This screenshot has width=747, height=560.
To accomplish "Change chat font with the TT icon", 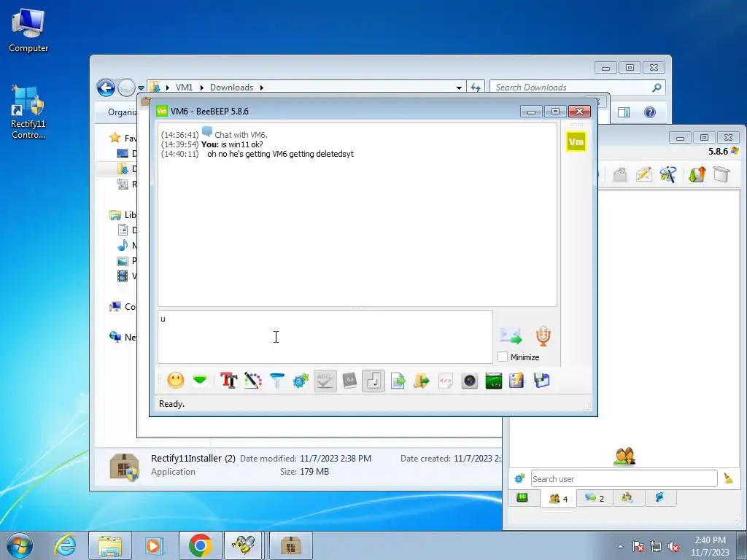I will coord(228,381).
